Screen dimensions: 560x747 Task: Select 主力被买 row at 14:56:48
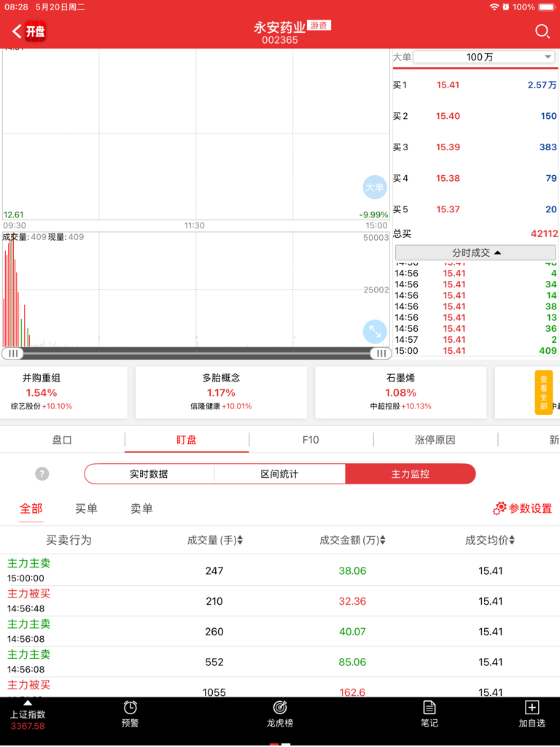pos(280,601)
